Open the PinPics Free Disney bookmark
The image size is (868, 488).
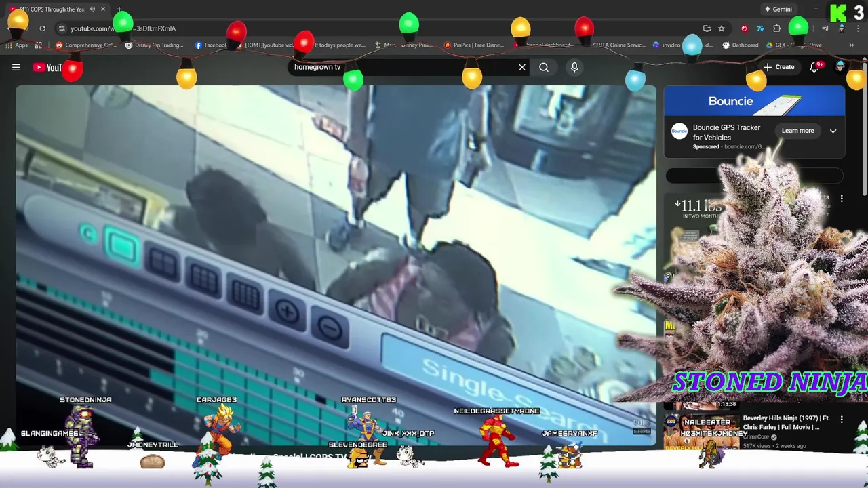(474, 45)
